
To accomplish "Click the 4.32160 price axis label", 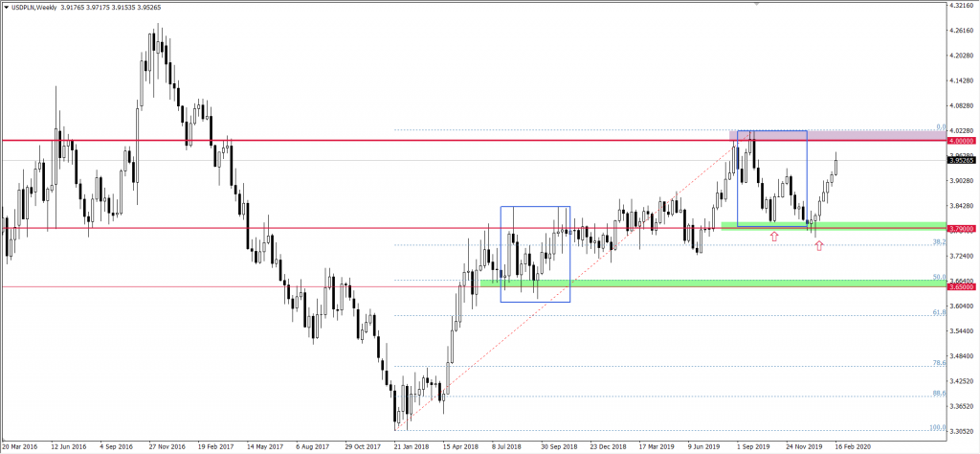I will [961, 5].
